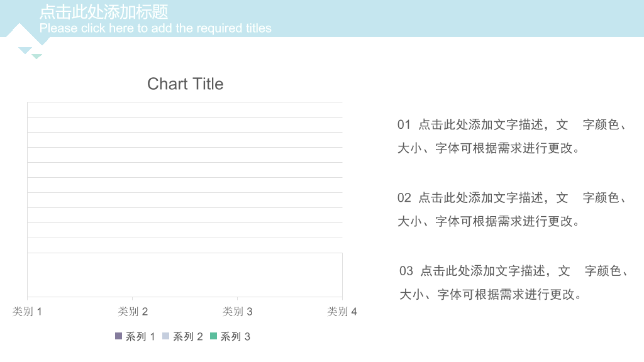Click the 03 description text block

[513, 282]
